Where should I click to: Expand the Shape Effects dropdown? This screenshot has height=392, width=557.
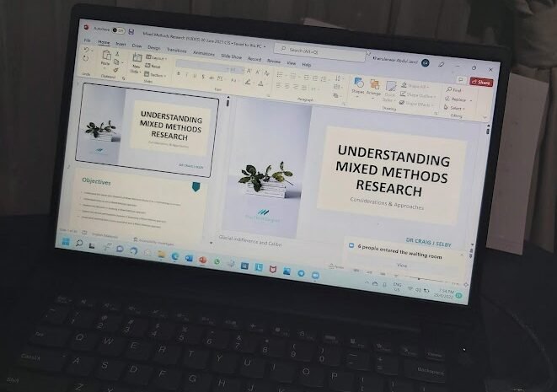(x=416, y=104)
